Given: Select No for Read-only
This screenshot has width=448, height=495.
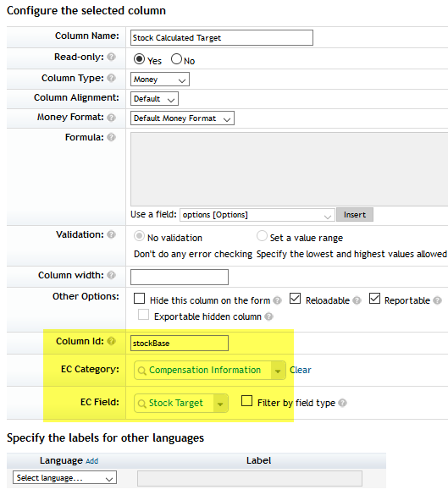Looking at the screenshot, I should pyautogui.click(x=177, y=59).
